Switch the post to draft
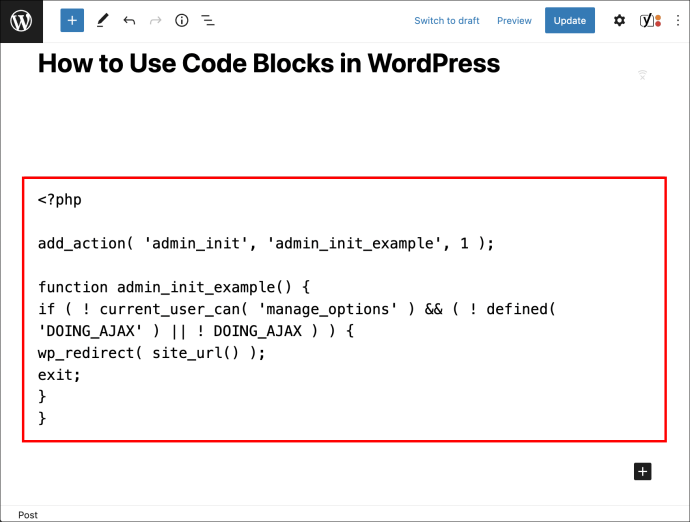 (x=447, y=21)
